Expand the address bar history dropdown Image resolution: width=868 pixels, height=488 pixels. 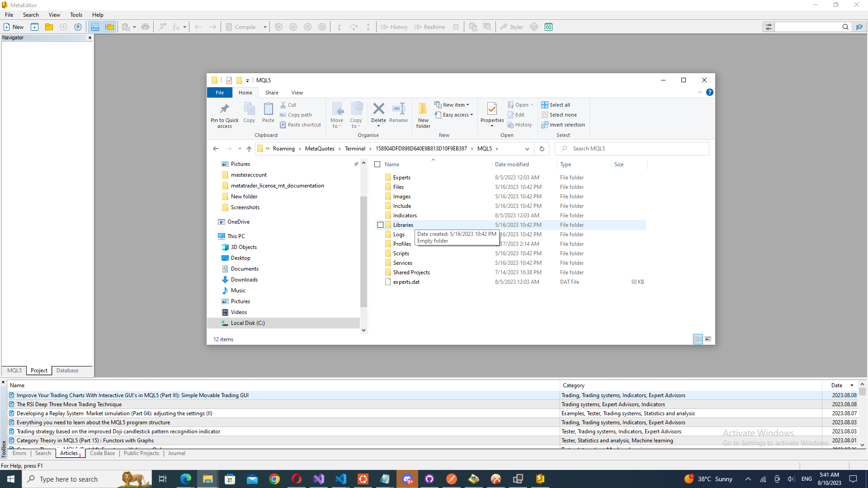527,149
